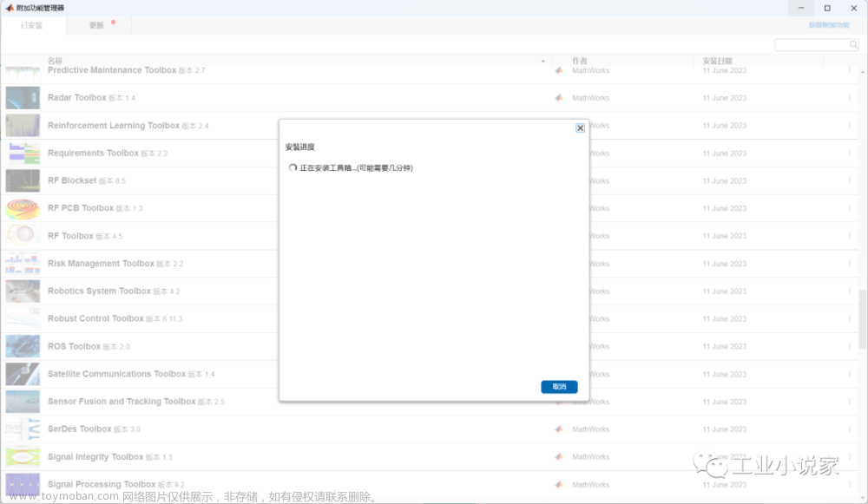Sort by Install Date (安装日期) column header

point(718,61)
